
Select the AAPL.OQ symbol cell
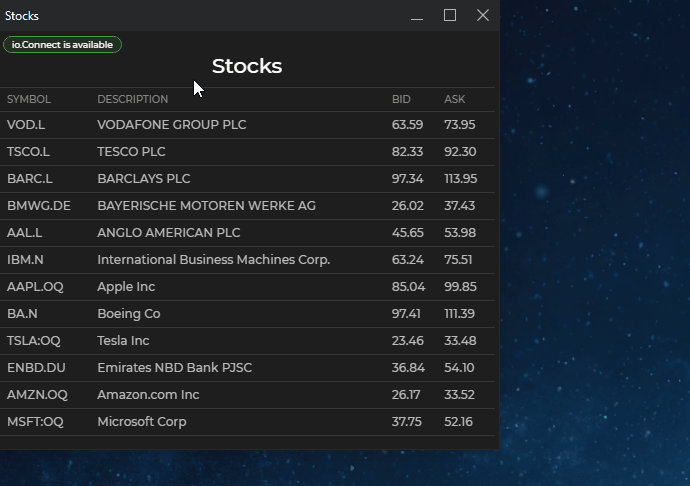tap(35, 287)
